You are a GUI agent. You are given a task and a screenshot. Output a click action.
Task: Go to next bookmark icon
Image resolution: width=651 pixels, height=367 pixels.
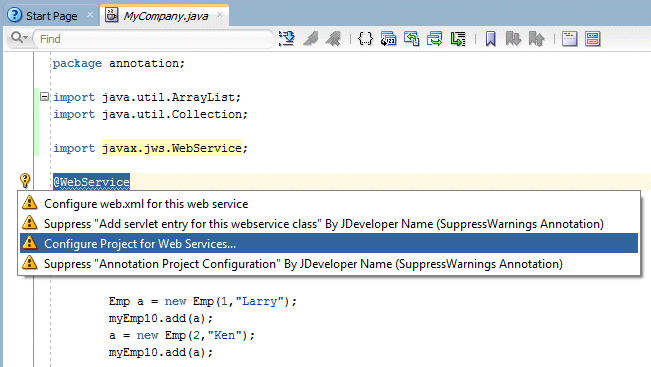tap(513, 39)
